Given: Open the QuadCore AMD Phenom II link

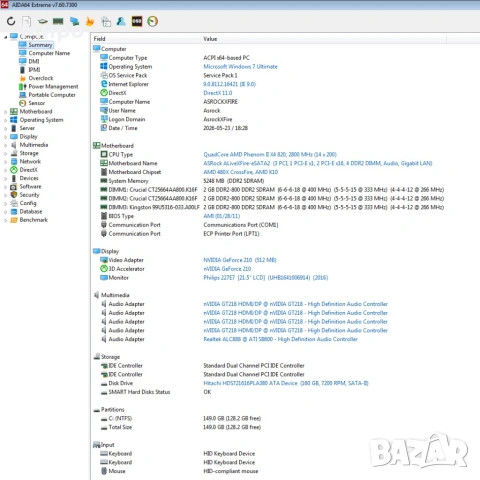Looking at the screenshot, I should (x=270, y=154).
